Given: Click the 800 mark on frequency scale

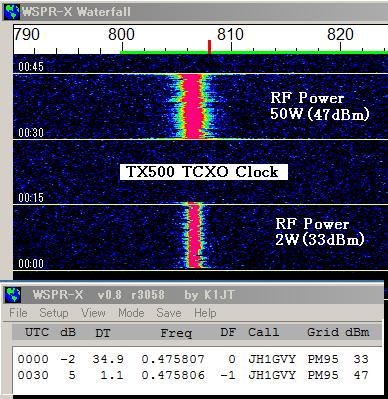Looking at the screenshot, I should coord(121,34).
